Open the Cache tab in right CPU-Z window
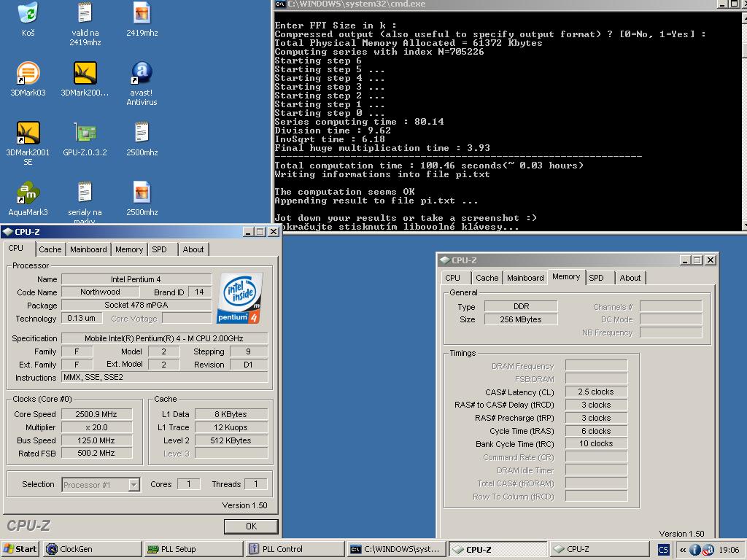 pyautogui.click(x=487, y=278)
